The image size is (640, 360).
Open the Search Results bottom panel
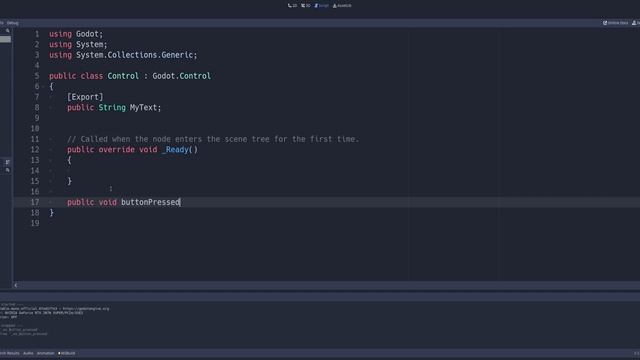[9, 353]
